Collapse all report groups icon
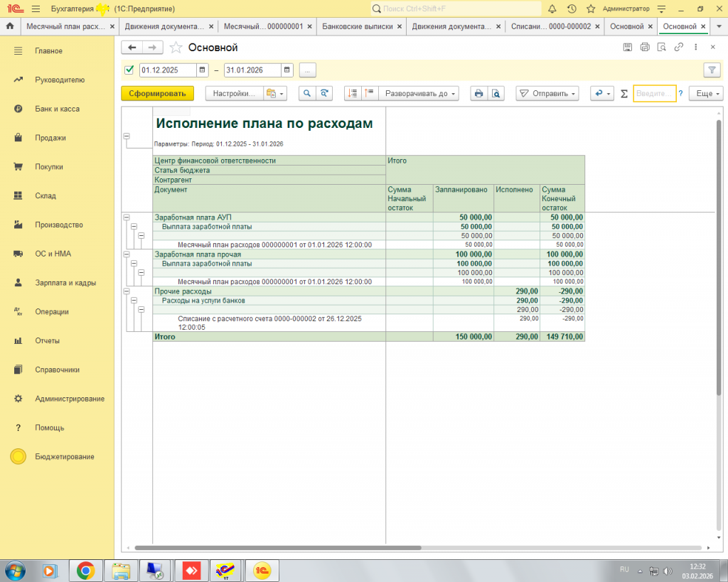The height and width of the screenshot is (582, 728). [369, 93]
